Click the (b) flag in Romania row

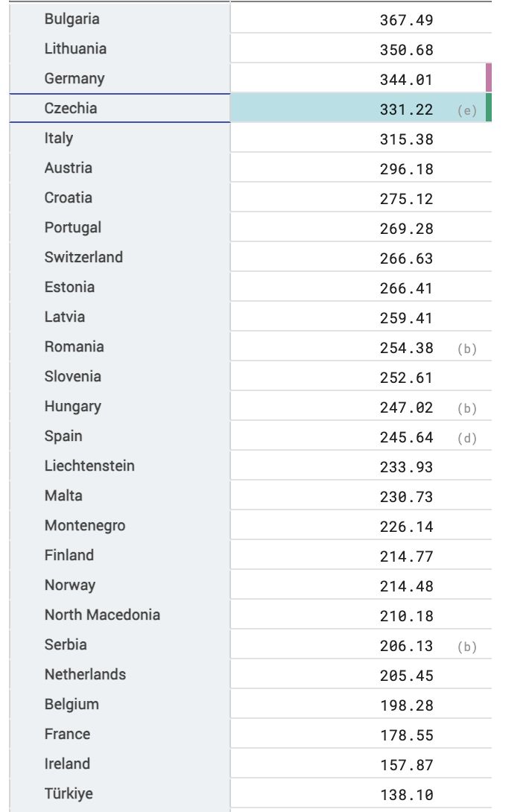467,349
